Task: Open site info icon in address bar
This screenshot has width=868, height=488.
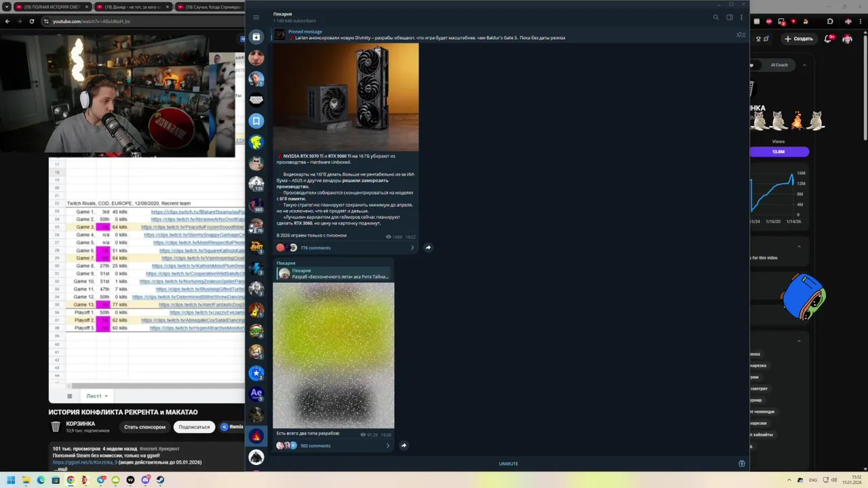Action: click(46, 21)
